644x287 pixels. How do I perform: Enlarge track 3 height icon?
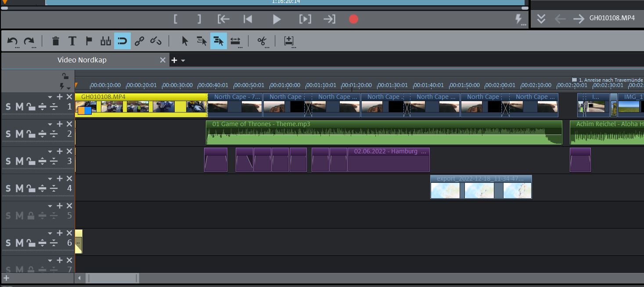42,161
